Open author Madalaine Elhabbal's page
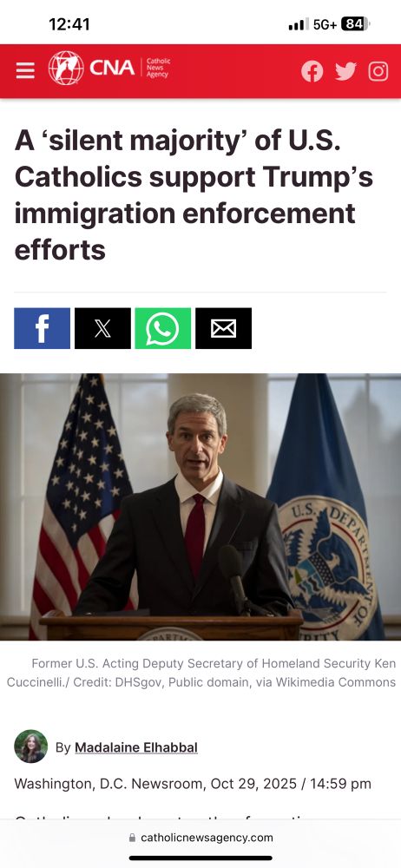Screen dimensions: 401x868 click(136, 747)
